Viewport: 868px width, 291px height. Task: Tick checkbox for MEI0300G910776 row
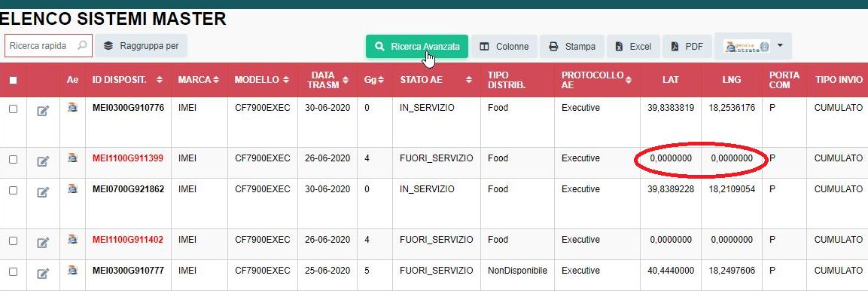14,109
